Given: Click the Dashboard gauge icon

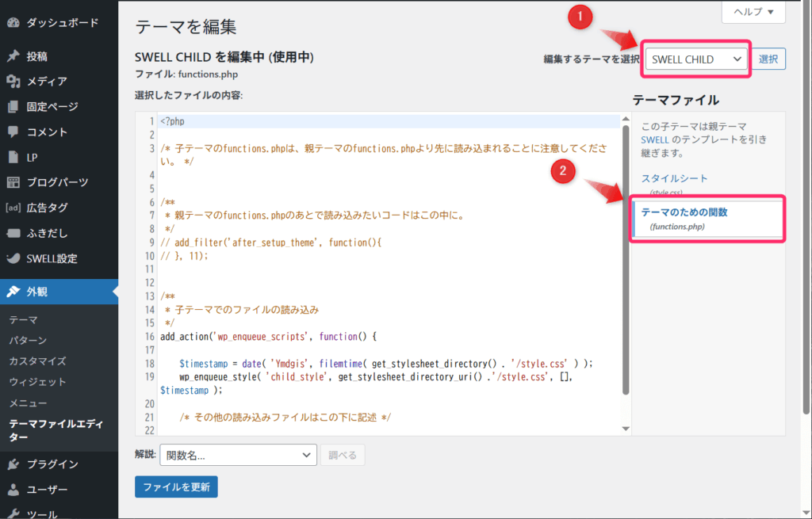Looking at the screenshot, I should [13, 23].
